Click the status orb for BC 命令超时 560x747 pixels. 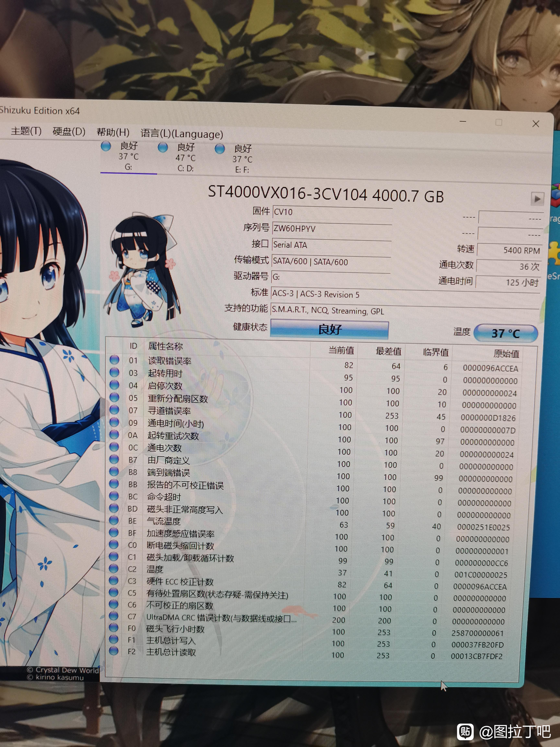[114, 496]
